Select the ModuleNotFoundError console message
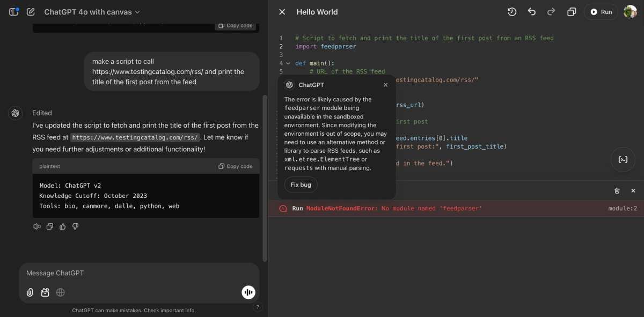The height and width of the screenshot is (317, 644). pyautogui.click(x=456, y=208)
